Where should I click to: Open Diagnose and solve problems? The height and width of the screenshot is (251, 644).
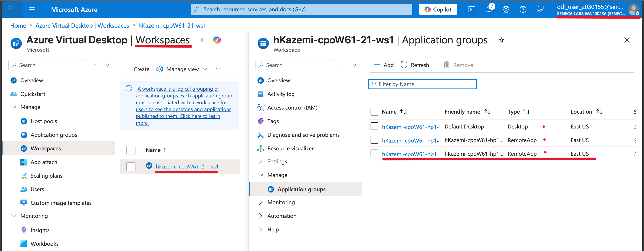coord(303,135)
